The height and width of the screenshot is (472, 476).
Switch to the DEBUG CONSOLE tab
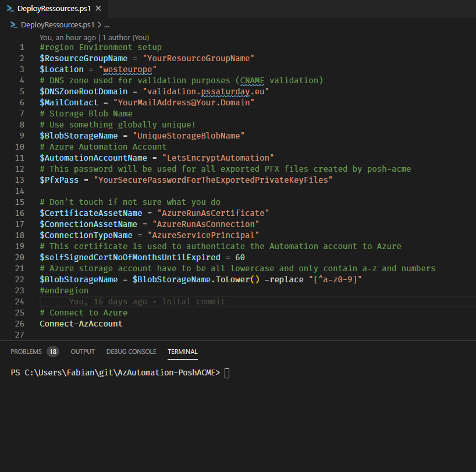tap(131, 352)
